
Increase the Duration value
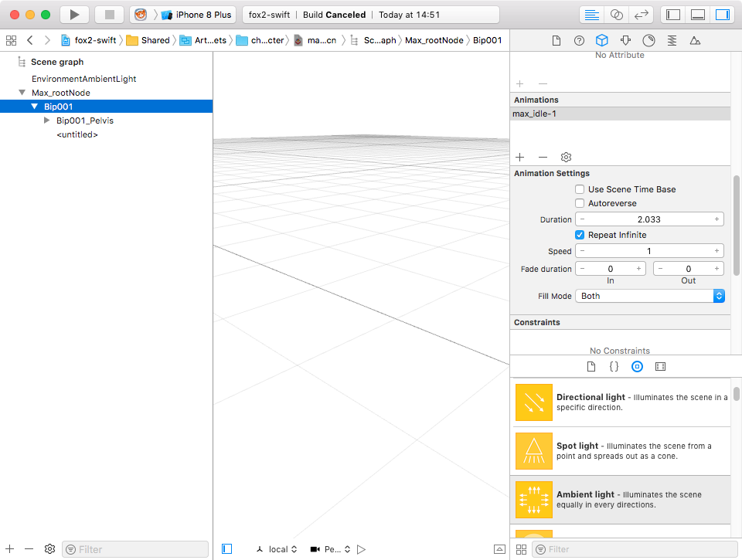717,219
